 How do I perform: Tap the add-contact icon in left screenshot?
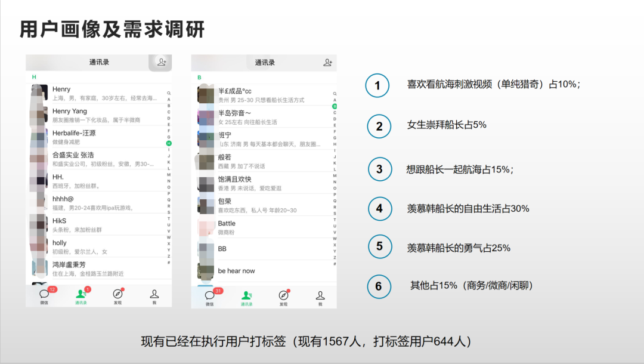162,62
